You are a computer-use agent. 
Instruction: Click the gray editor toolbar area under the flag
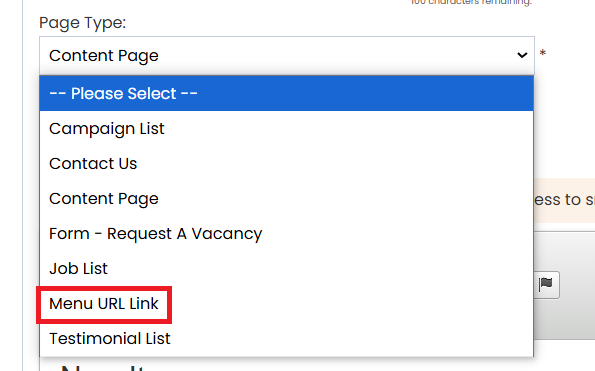click(564, 319)
